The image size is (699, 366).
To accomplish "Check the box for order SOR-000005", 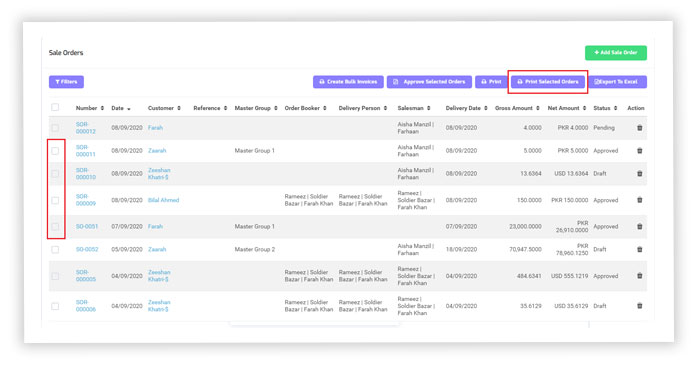I will click(55, 276).
